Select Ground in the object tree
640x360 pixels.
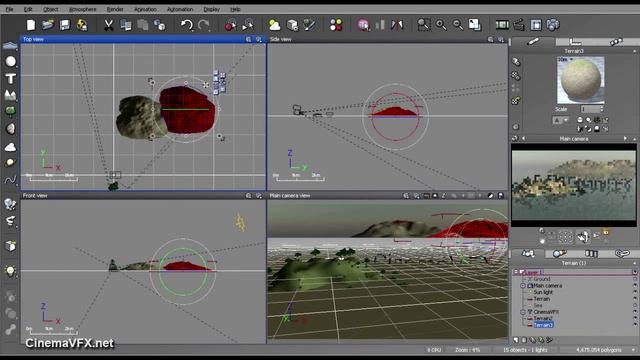pyautogui.click(x=542, y=279)
